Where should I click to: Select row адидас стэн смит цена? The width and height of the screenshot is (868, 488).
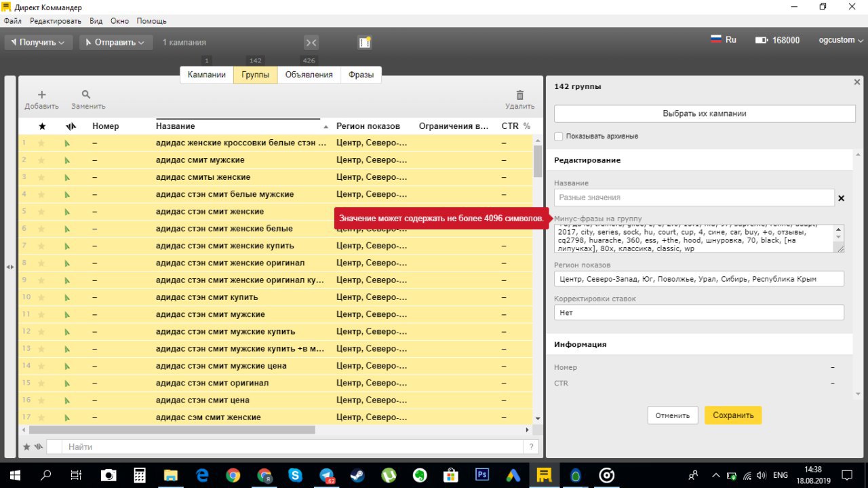point(276,400)
